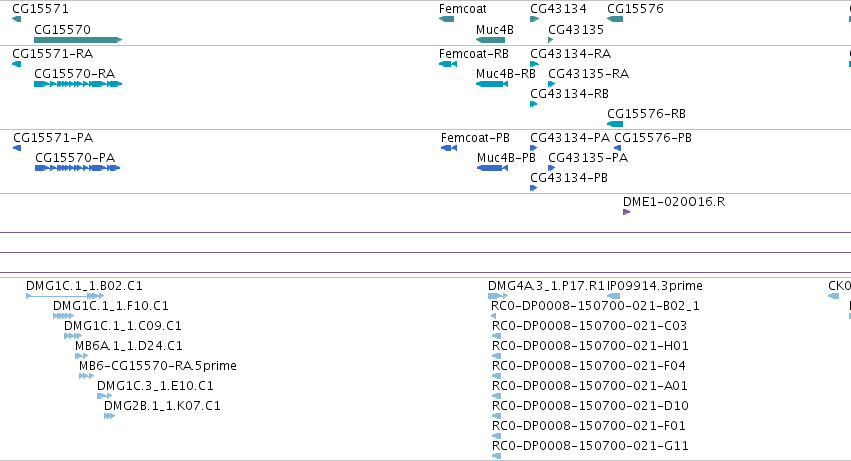Open the CG43134-RA transcript label
Viewport: 851px width, 461px height.
coord(570,54)
